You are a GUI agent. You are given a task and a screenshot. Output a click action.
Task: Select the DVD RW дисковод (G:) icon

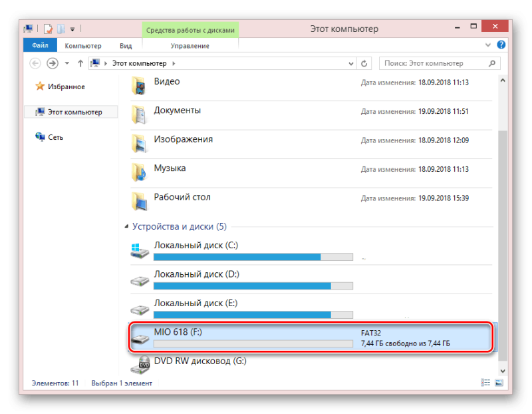point(140,365)
